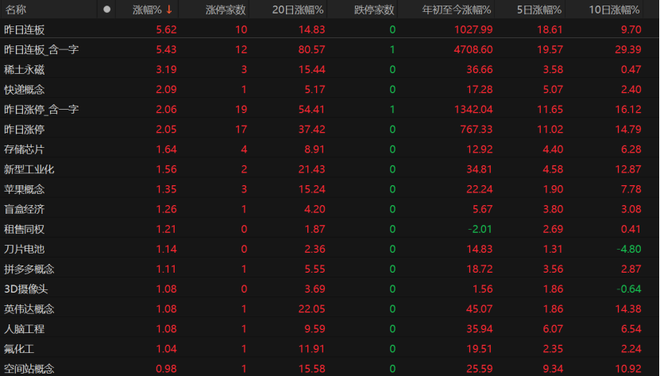Sort by 20日涨幅% column header

click(298, 10)
